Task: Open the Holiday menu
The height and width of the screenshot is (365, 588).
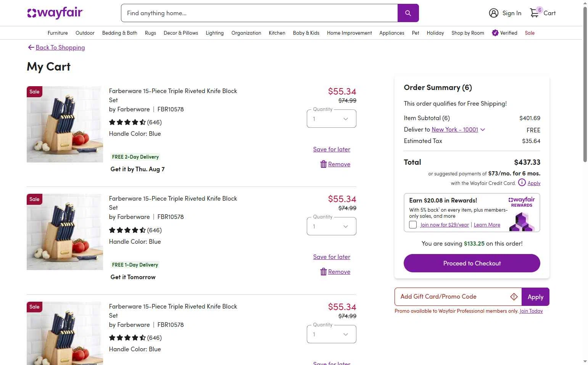Action: click(x=435, y=33)
